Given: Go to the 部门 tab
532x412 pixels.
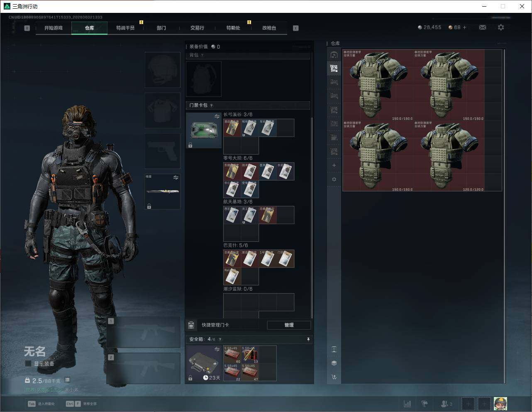Looking at the screenshot, I should tap(161, 28).
